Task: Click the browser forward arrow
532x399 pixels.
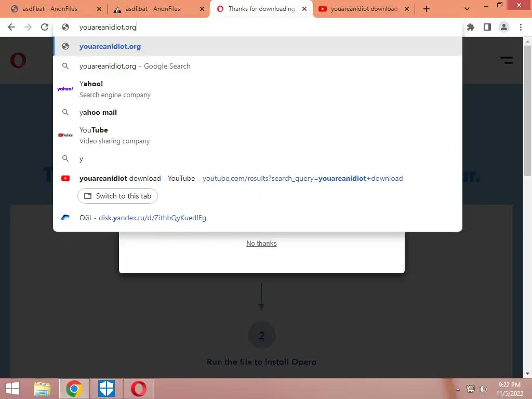Action: tap(28, 27)
